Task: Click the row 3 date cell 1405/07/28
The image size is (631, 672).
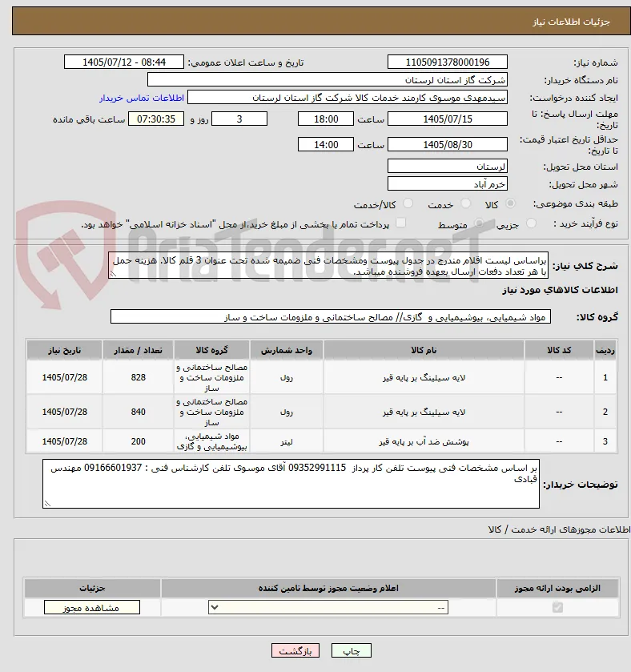Action: tap(64, 441)
